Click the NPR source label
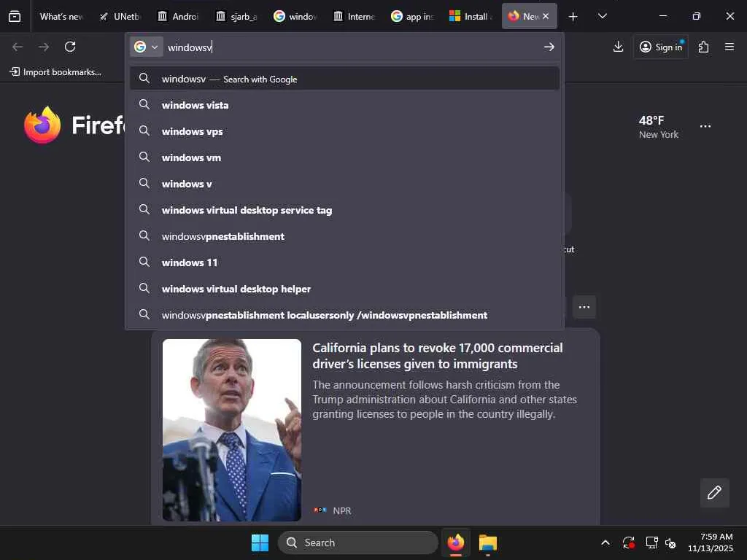The width and height of the screenshot is (747, 560). click(x=341, y=510)
